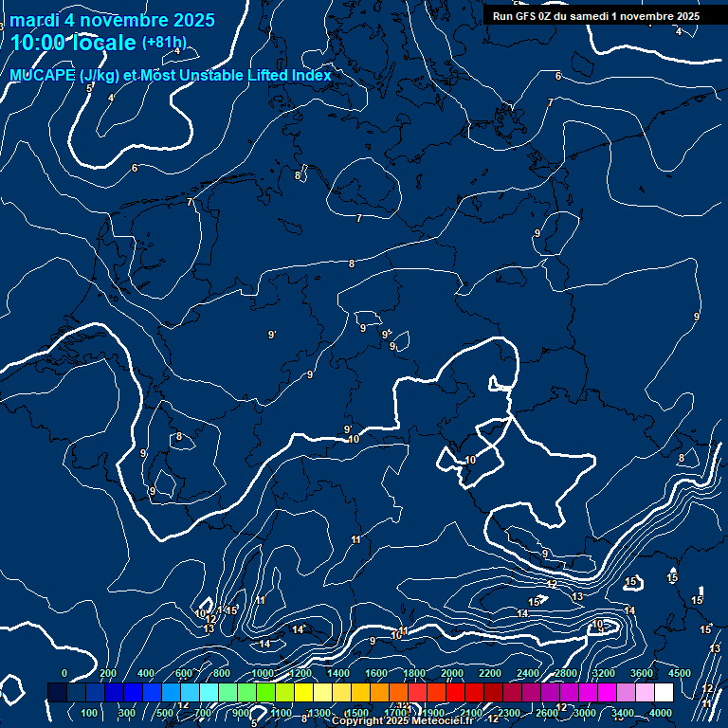This screenshot has height=728, width=728.
Task: Click the '(+81h)' forecast offset text
Action: pos(164,43)
